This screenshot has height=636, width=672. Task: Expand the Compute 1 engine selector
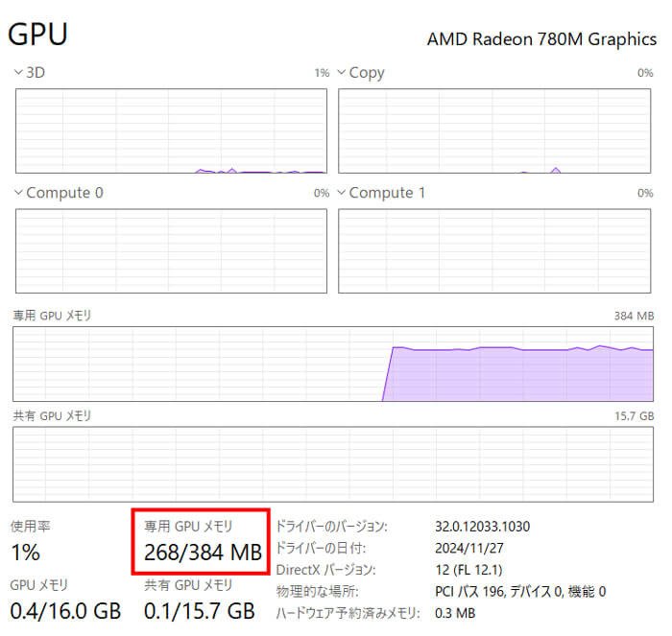(381, 193)
